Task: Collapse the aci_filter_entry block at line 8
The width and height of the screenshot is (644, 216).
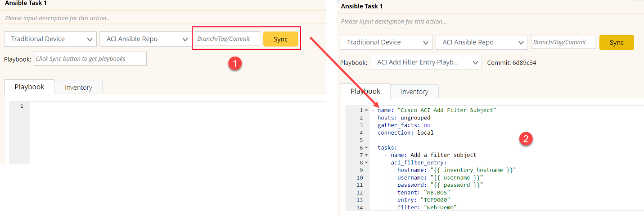Action: click(366, 163)
